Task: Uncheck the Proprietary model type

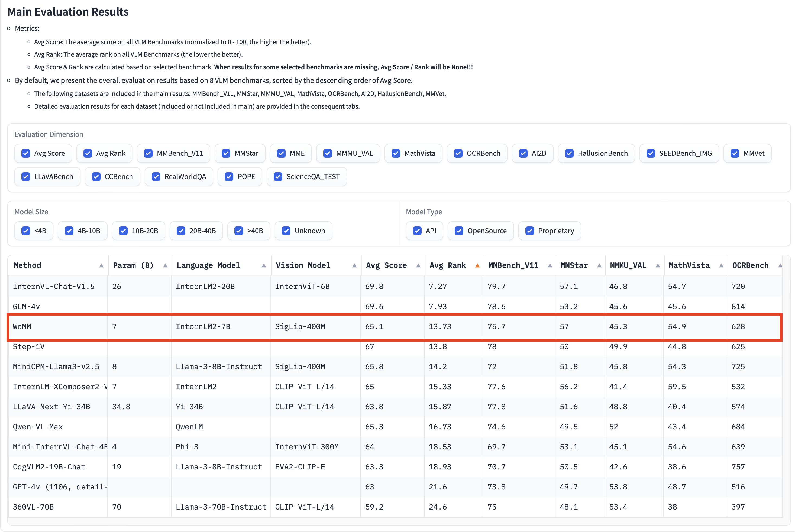Action: click(x=529, y=231)
